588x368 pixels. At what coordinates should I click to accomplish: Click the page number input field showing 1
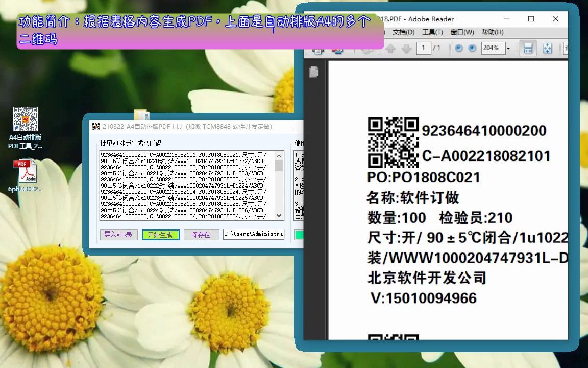point(423,48)
